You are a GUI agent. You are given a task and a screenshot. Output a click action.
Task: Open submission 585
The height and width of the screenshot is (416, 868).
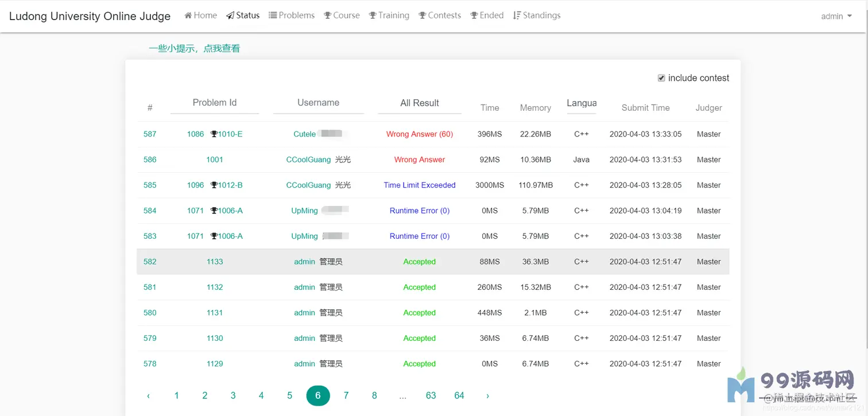click(x=150, y=185)
